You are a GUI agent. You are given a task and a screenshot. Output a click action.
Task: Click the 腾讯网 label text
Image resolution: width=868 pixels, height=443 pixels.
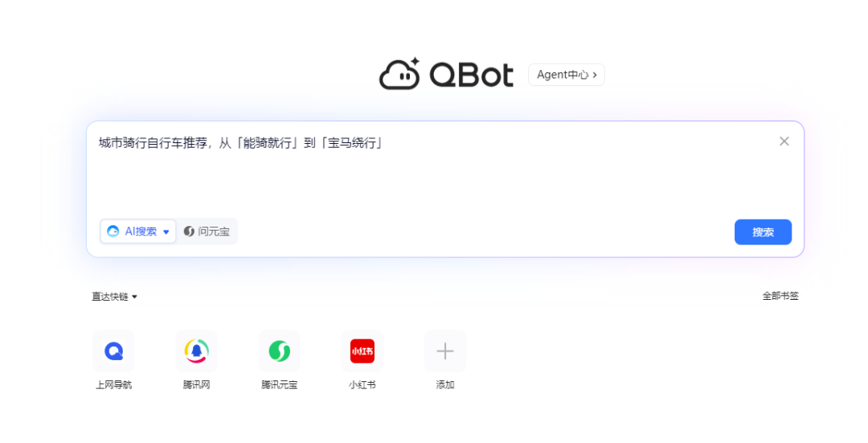point(197,385)
